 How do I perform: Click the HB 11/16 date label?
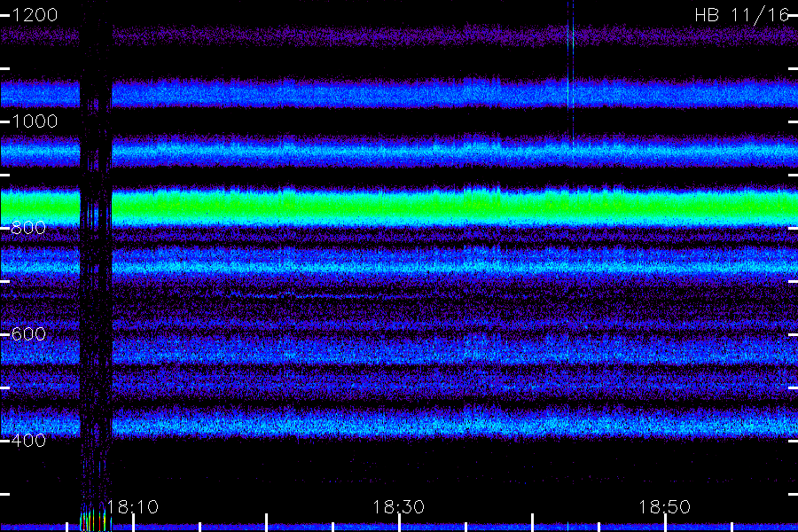[x=741, y=15]
